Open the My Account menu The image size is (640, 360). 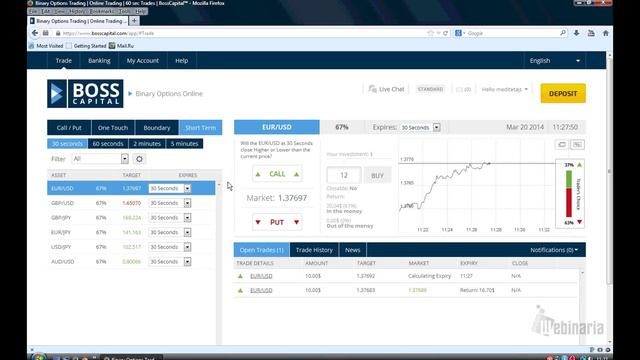tap(142, 60)
